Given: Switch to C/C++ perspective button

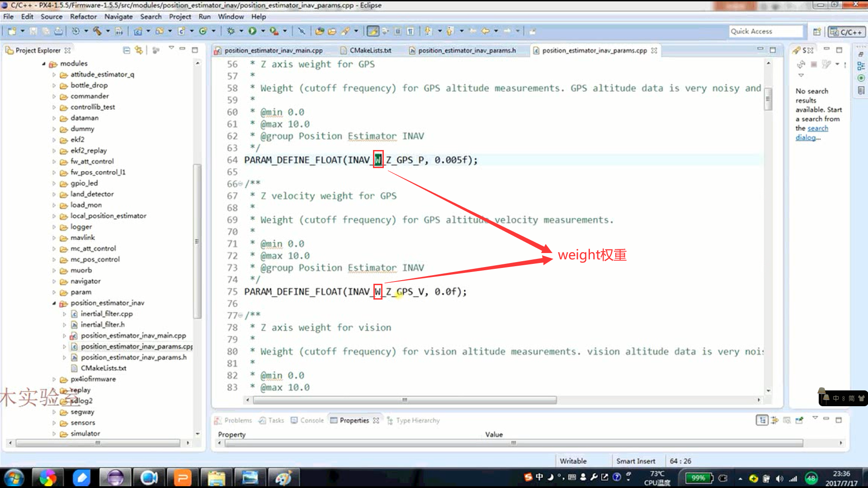Looking at the screenshot, I should coord(846,32).
